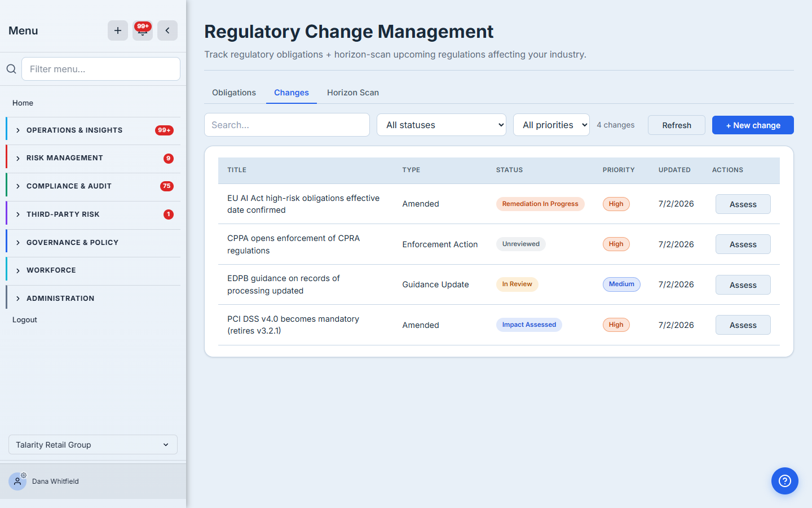Viewport: 812px width, 508px height.
Task: Click the Guidance Update type cell
Action: (435, 284)
